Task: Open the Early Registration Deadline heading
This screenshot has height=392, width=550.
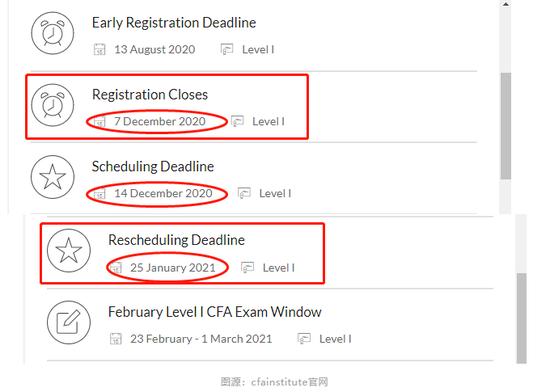Action: tap(174, 23)
